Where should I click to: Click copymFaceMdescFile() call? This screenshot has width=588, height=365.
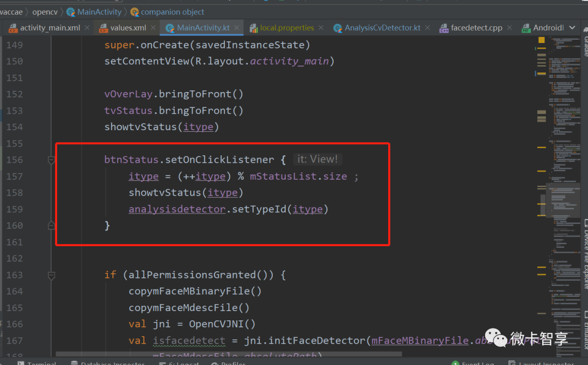(189, 308)
